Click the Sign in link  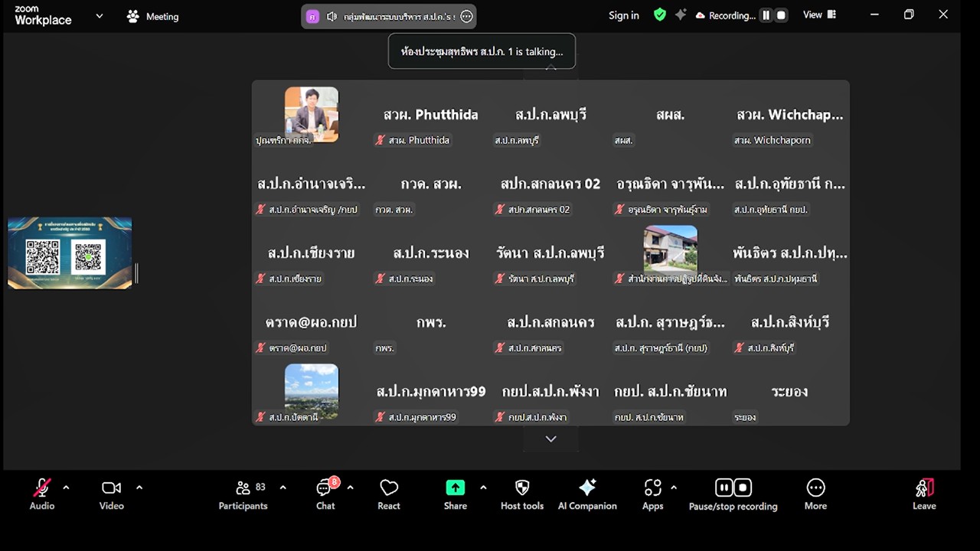624,15
